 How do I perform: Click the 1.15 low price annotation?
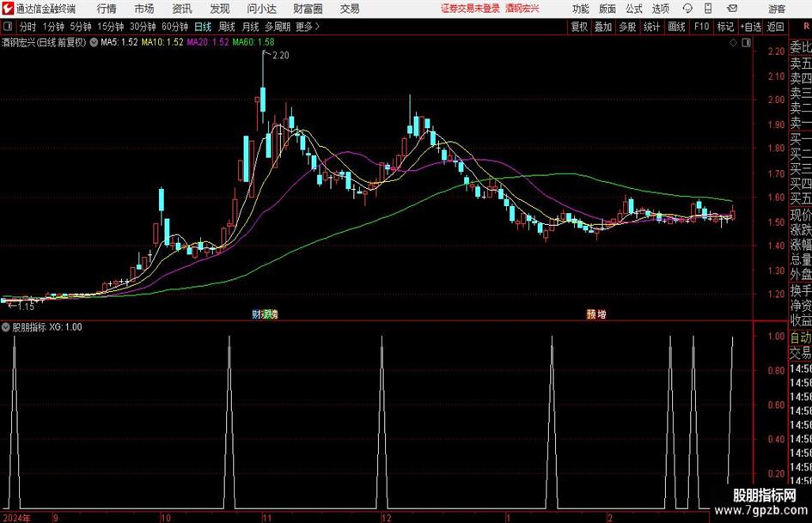[26, 307]
